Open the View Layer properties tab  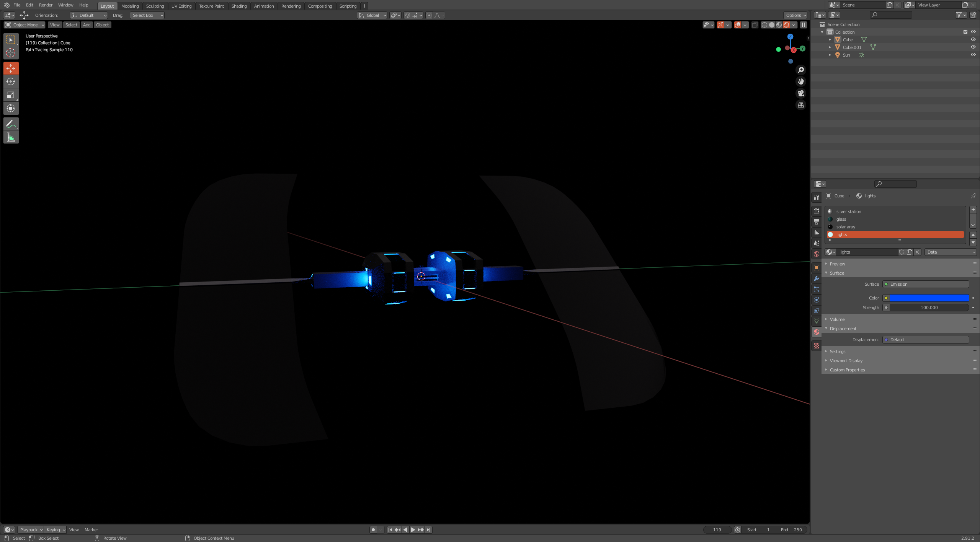pyautogui.click(x=816, y=232)
